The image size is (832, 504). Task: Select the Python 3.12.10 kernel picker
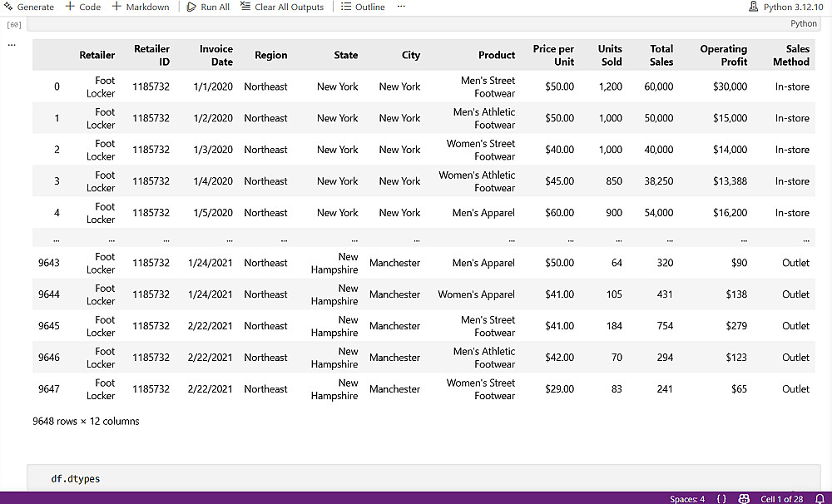[793, 7]
